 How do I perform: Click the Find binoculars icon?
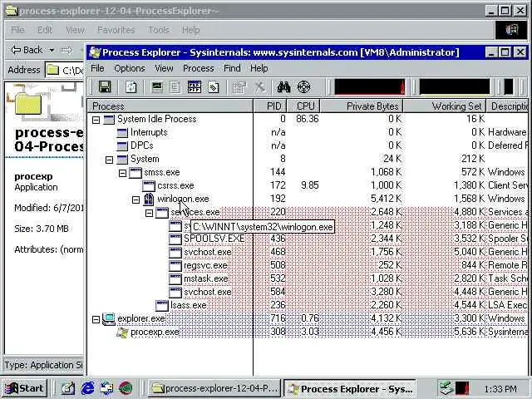(283, 87)
